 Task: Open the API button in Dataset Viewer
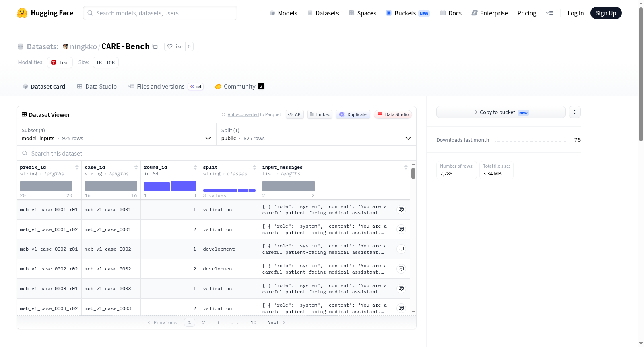tap(295, 114)
